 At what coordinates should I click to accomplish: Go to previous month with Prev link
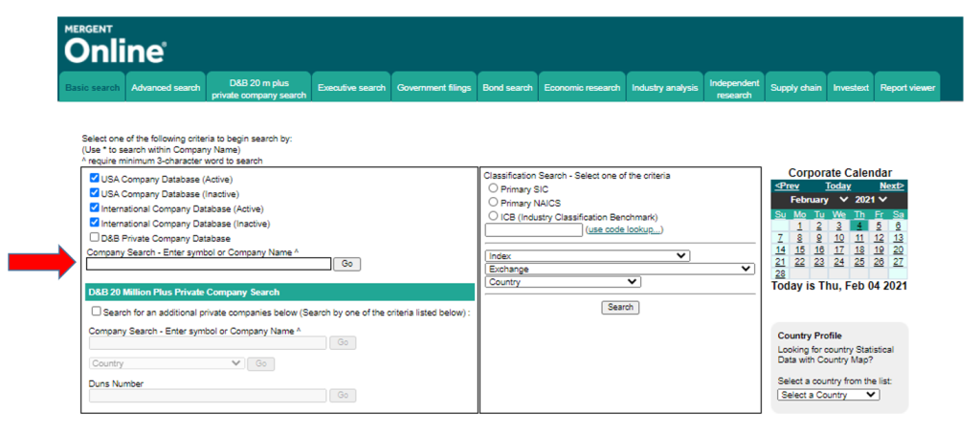pyautogui.click(x=787, y=186)
